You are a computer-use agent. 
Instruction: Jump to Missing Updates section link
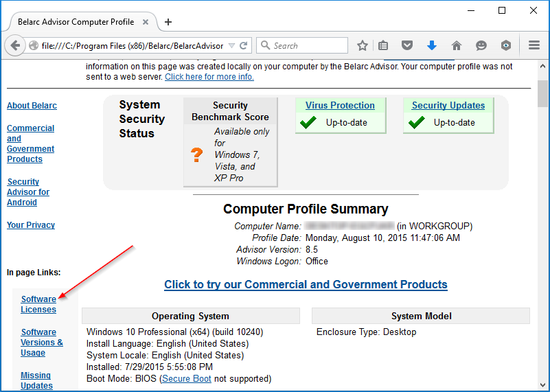tap(36, 380)
